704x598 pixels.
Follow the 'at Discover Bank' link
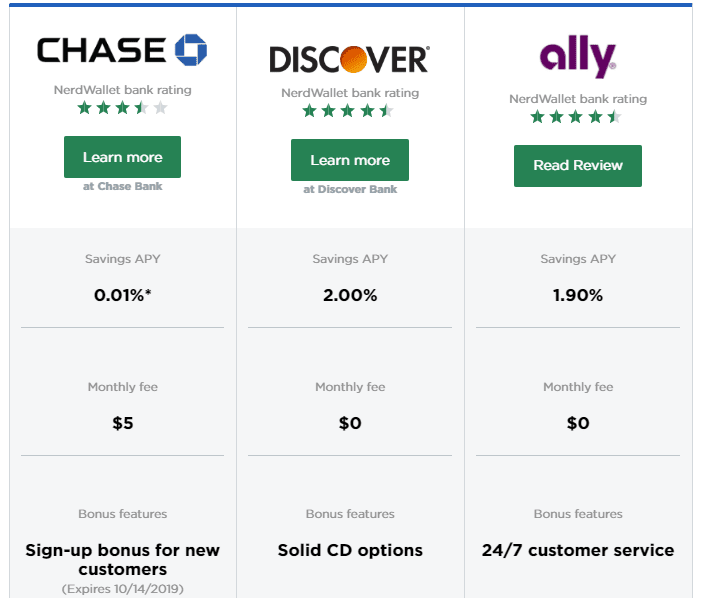[350, 189]
